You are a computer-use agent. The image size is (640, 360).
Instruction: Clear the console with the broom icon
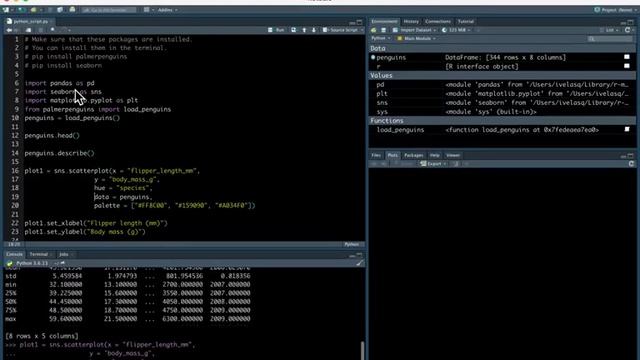[359, 263]
